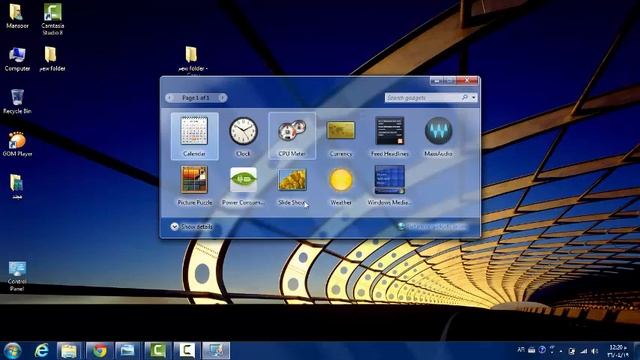
Task: Select the Power Conserver gadget
Action: (243, 185)
